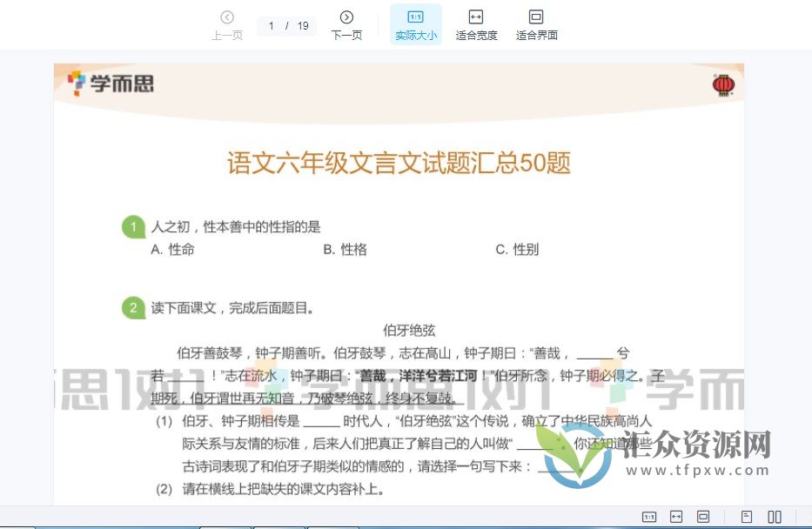The height and width of the screenshot is (529, 812).
Task: Click the 下一页 next page arrow icon
Action: (x=346, y=17)
